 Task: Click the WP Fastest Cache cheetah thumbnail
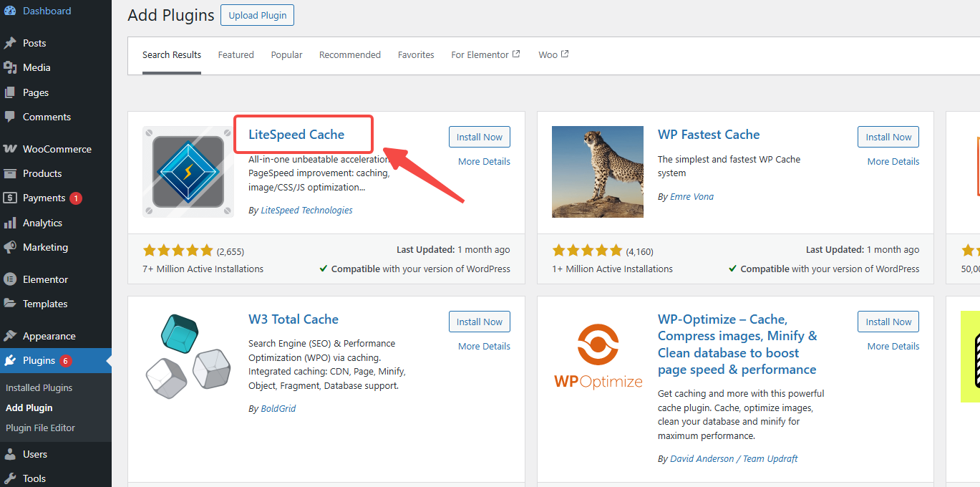(598, 172)
